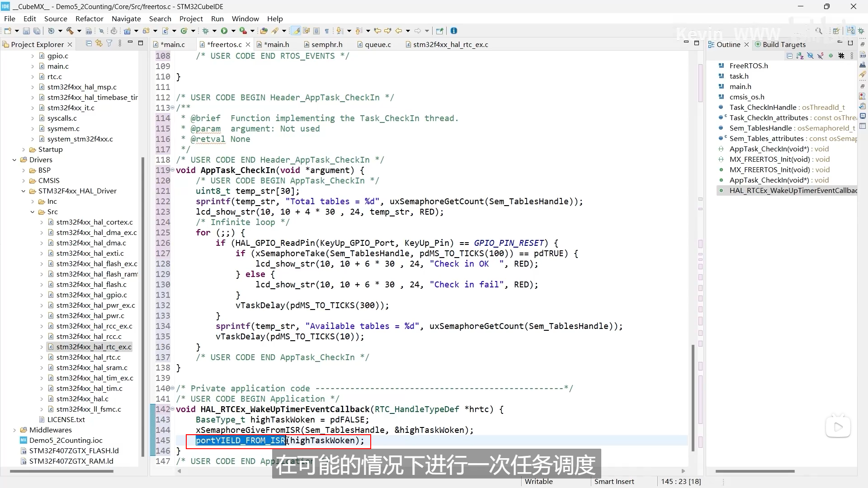Click line number 142 in editor
Screen dimensions: 868x488
[x=162, y=409]
